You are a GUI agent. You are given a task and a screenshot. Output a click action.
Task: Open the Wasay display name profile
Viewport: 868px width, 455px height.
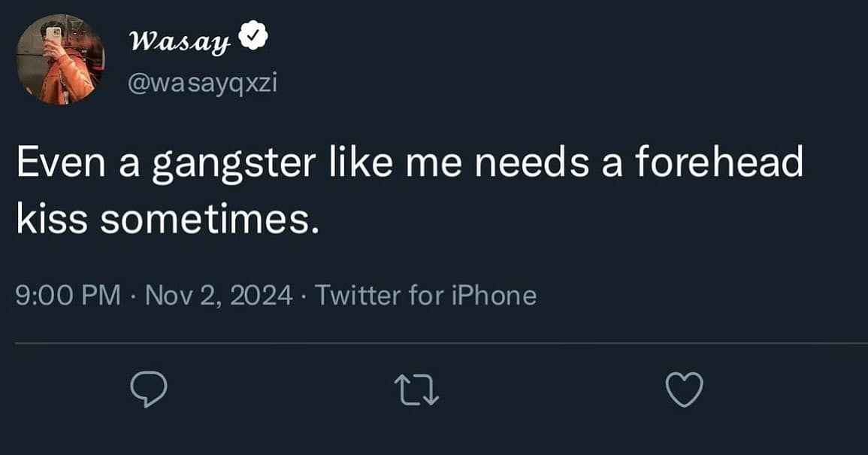[x=180, y=41]
